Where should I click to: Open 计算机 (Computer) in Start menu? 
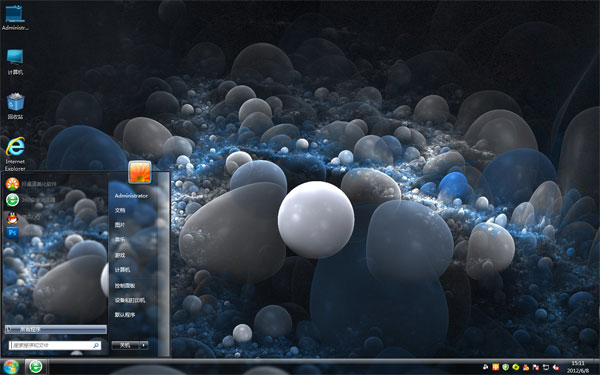122,270
